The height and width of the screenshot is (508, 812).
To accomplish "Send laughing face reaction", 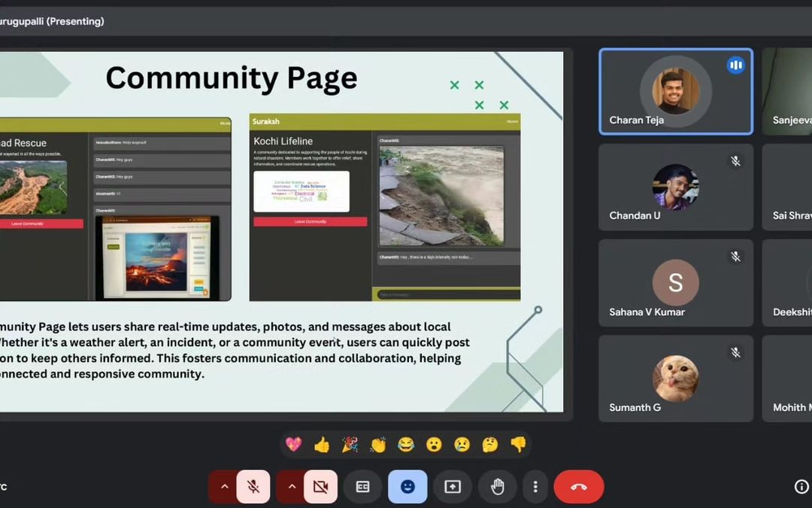I will 406,445.
